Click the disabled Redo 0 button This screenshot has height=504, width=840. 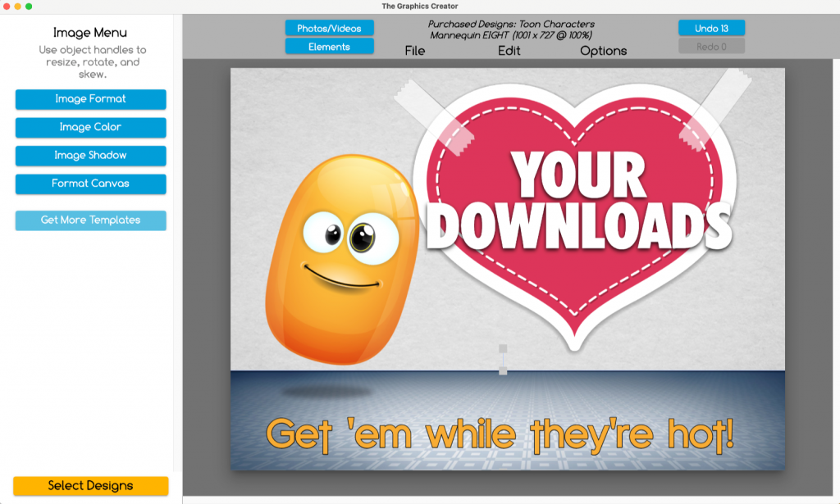pyautogui.click(x=710, y=46)
